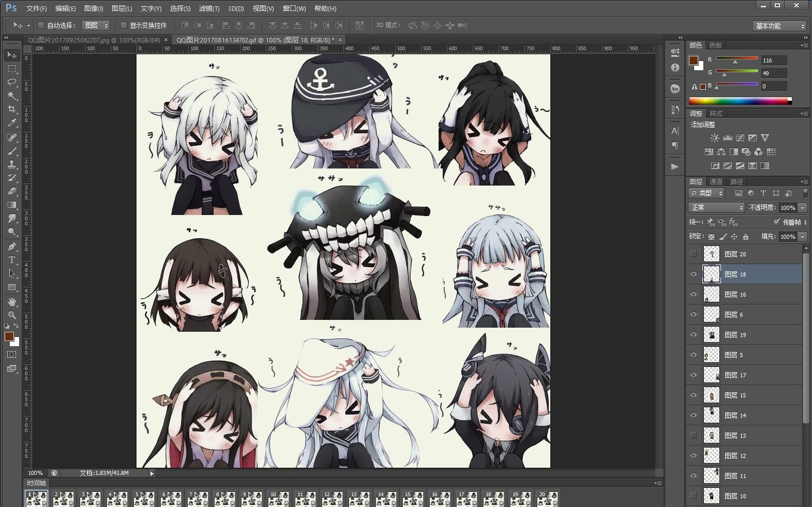Viewport: 812px width, 507px height.
Task: Select the Eyedropper tool
Action: [12, 122]
